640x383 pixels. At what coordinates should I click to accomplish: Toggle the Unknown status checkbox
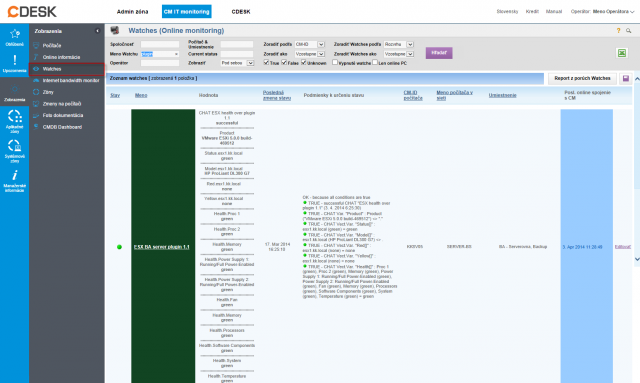tap(304, 62)
